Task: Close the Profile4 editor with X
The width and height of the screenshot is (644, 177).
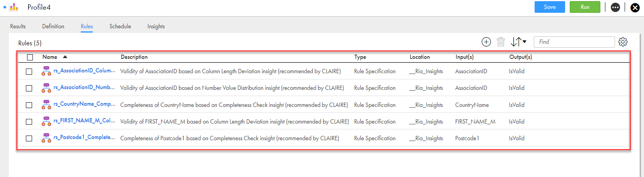Action: tap(635, 8)
